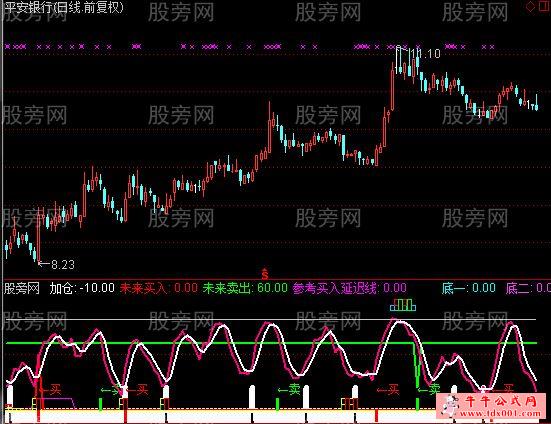The width and height of the screenshot is (551, 424).
Task: Click the green horizontal threshold line
Action: [271, 343]
